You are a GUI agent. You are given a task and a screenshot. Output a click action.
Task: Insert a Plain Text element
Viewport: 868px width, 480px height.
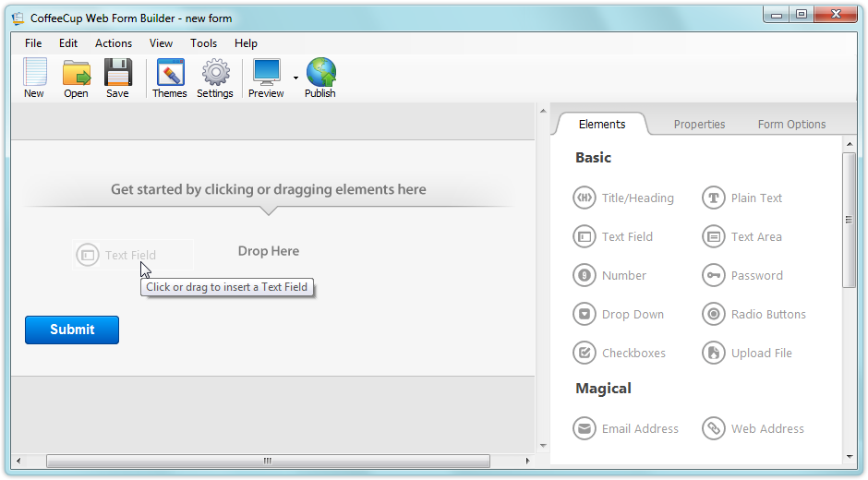coord(741,198)
